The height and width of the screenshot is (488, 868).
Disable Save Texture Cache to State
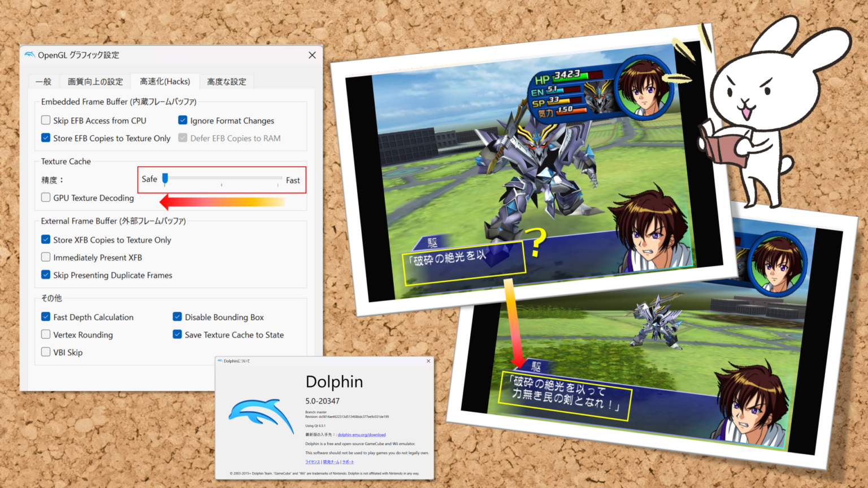[x=177, y=335]
